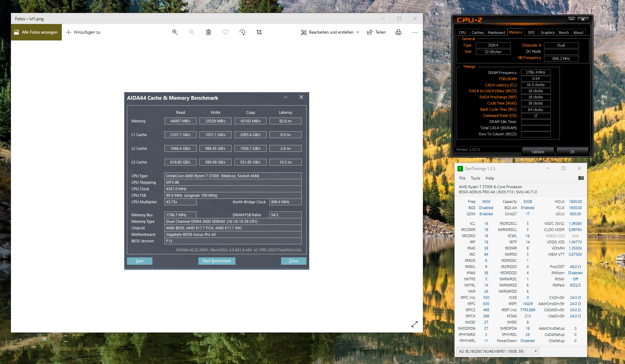625x364 pixels.
Task: Share photo via Teilen
Action: pos(377,32)
